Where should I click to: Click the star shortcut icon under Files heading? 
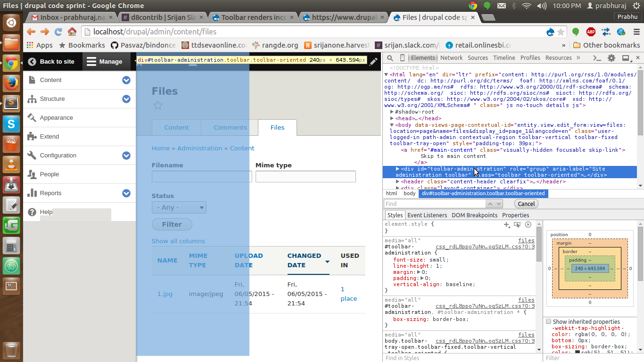point(158,106)
